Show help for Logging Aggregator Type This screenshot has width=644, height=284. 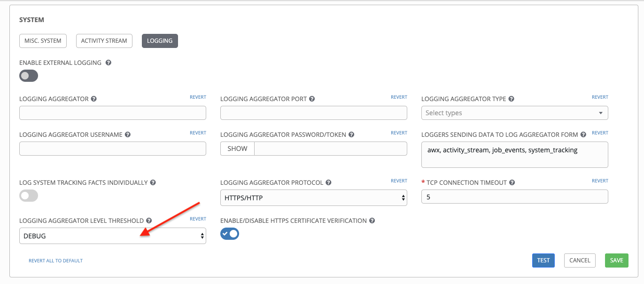click(x=512, y=99)
